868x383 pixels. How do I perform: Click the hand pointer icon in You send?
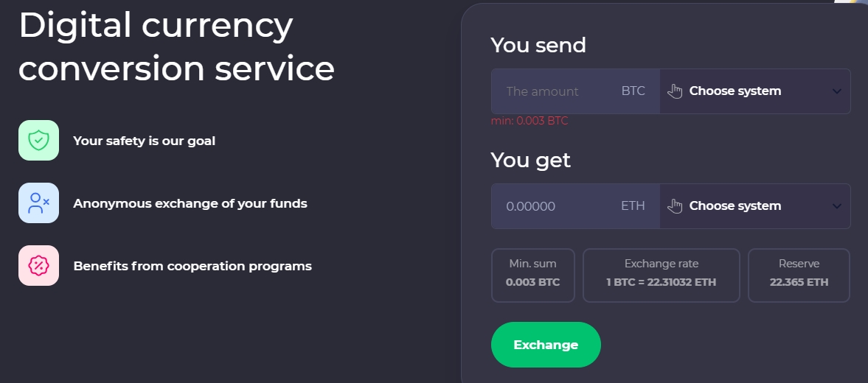click(675, 91)
